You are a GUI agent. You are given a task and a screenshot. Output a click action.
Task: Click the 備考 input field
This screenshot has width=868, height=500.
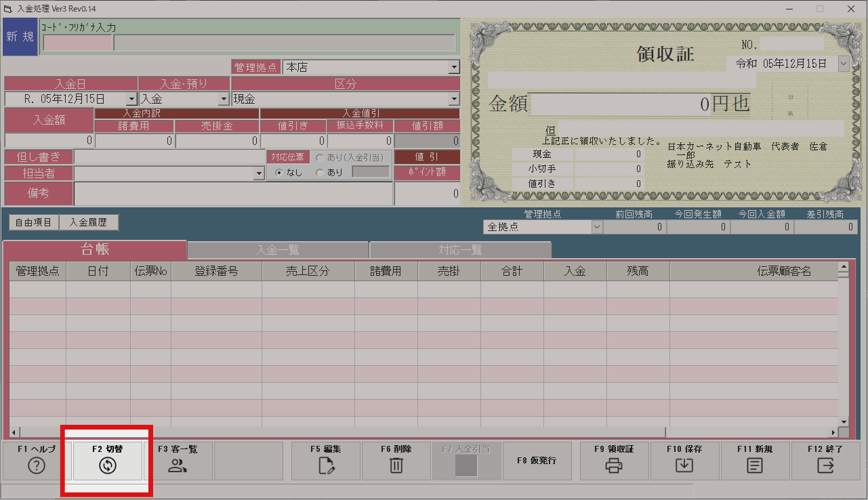coord(233,193)
